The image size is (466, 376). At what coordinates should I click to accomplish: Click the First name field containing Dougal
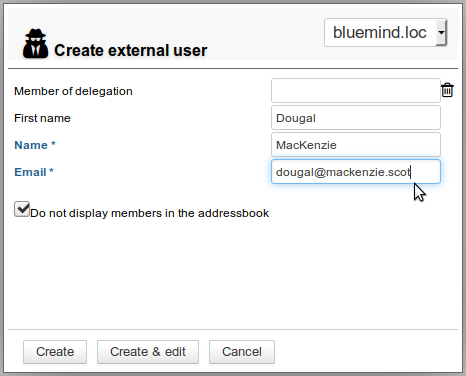pos(356,118)
